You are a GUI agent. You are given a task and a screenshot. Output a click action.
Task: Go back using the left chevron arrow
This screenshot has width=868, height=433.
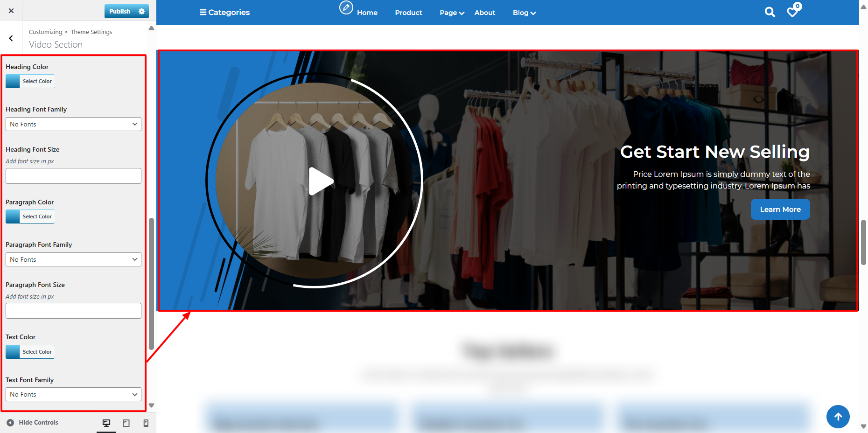pyautogui.click(x=11, y=38)
